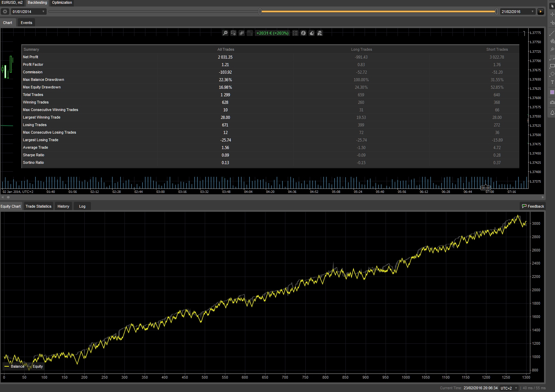Click the Commission value -103.92
This screenshot has height=392, width=555.
225,72
